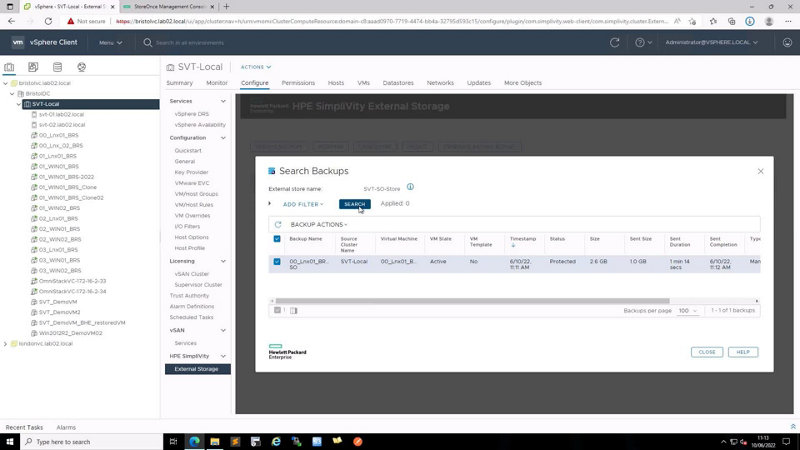Switch to the Permissions tab

(298, 83)
